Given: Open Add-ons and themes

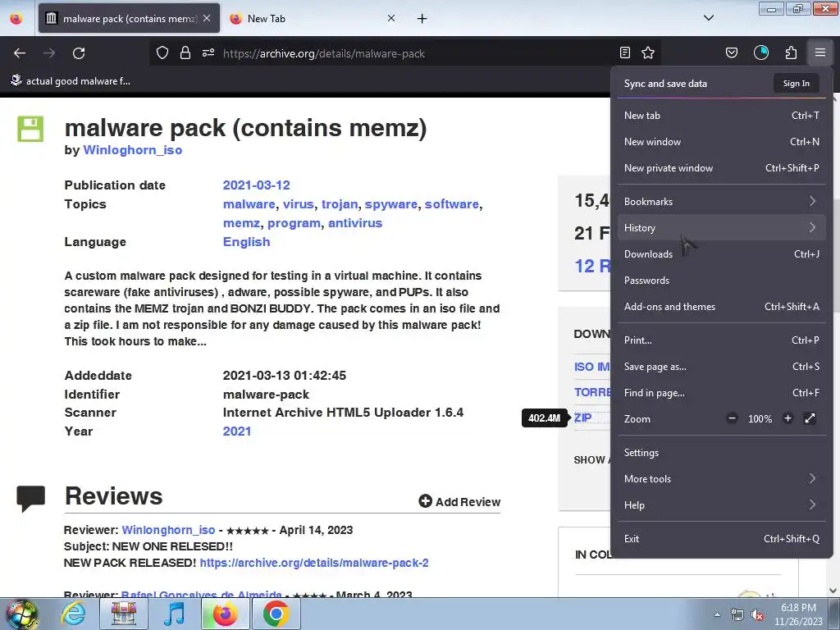Looking at the screenshot, I should [721, 307].
